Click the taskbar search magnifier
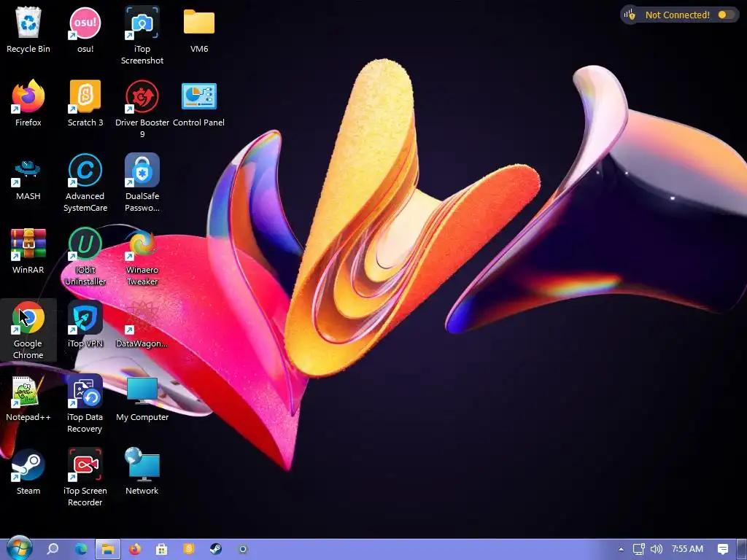Image resolution: width=747 pixels, height=560 pixels. (53, 549)
